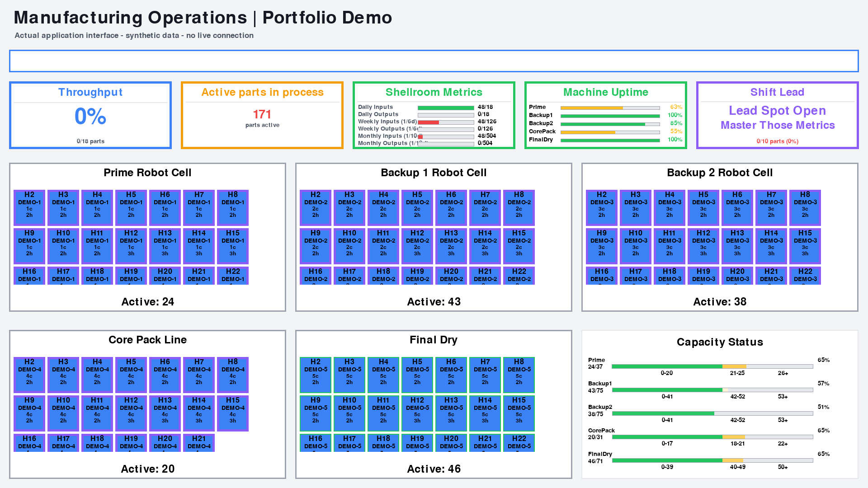Screen dimensions: 868x488
Task: Click the 0/10 parts (0%) text
Action: pos(777,141)
